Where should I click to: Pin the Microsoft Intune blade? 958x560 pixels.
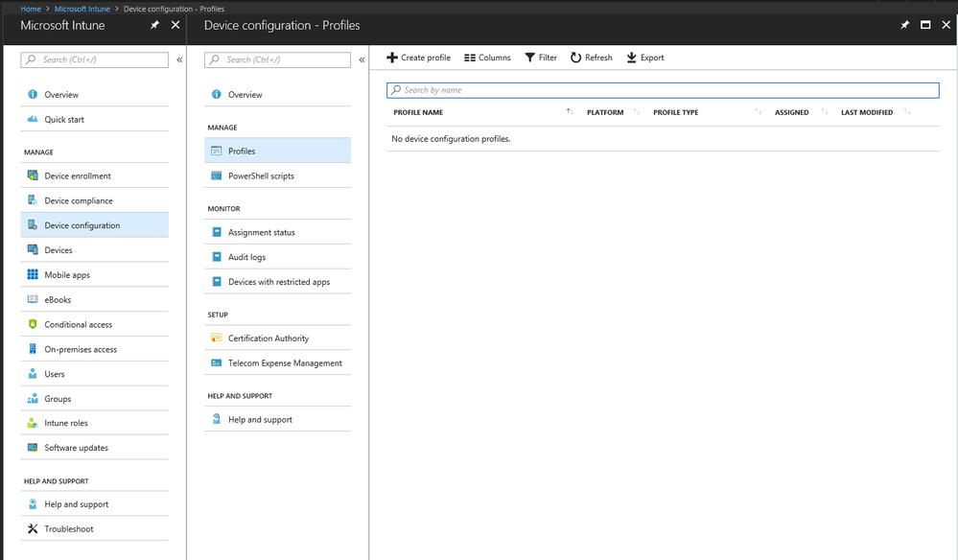(x=155, y=25)
